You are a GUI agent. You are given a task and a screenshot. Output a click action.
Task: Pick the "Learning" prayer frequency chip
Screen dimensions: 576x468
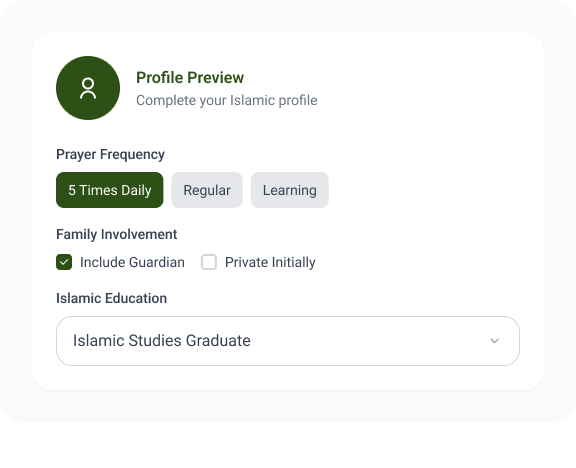pyautogui.click(x=289, y=190)
